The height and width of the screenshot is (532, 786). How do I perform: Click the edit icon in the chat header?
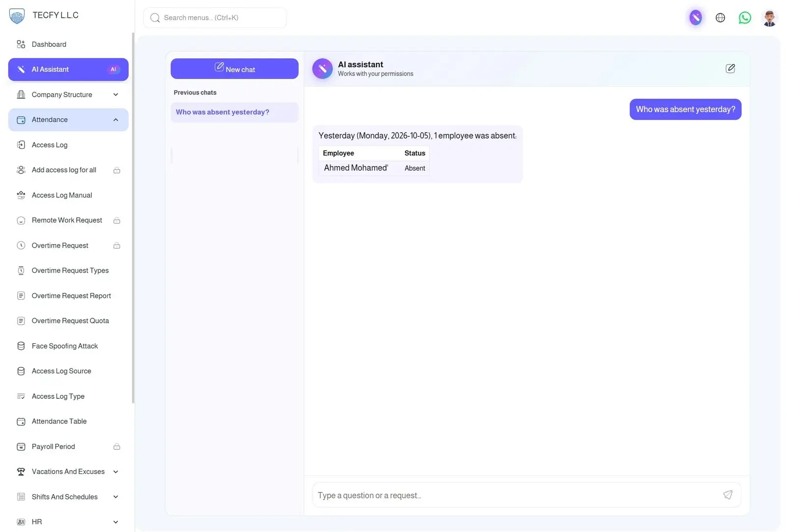coord(730,68)
